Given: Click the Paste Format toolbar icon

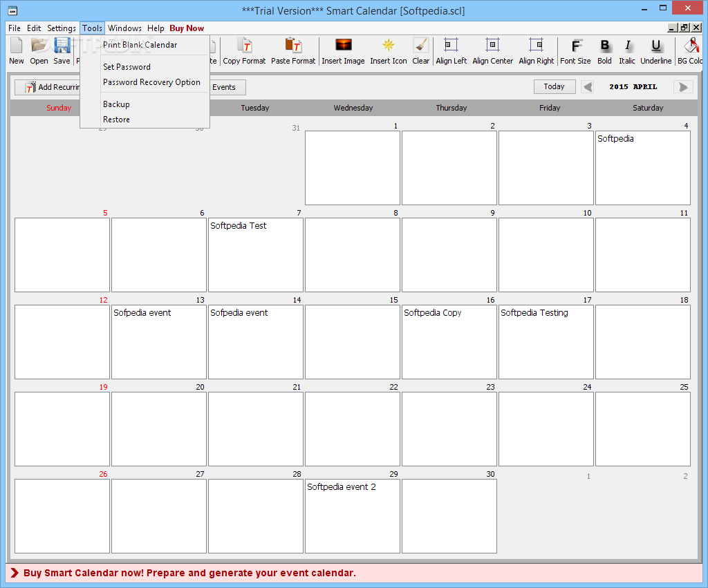Looking at the screenshot, I should tap(293, 51).
